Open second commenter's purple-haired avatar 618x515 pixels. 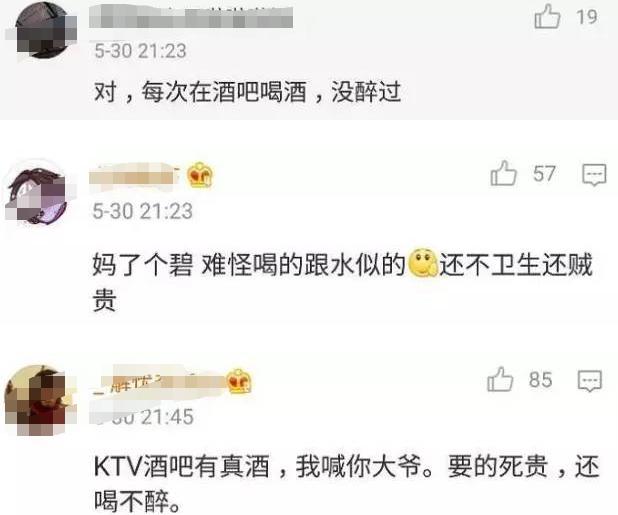point(38,195)
